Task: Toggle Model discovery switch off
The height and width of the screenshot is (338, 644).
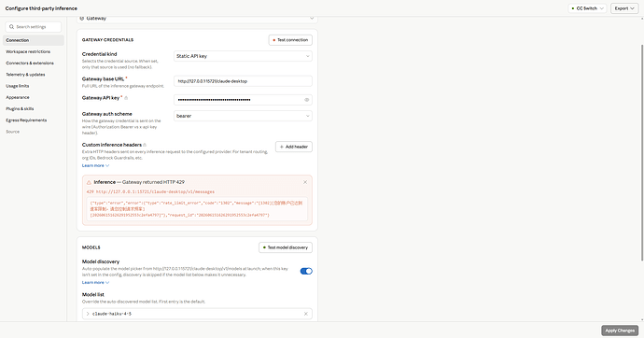Action: point(306,271)
